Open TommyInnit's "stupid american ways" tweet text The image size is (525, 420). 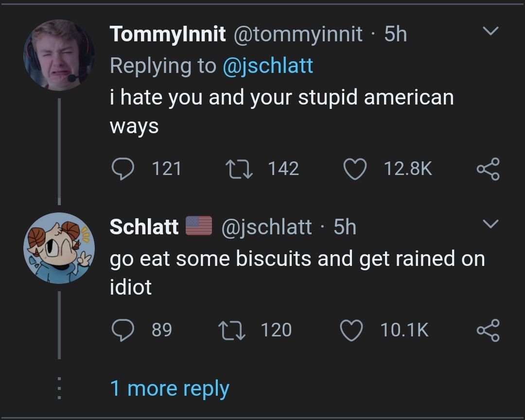(x=281, y=111)
